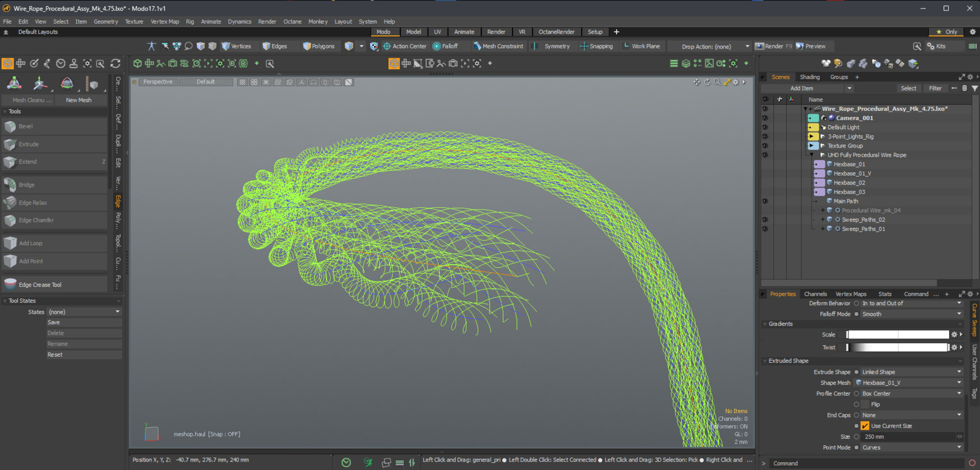Switch to the Shading tab

pyautogui.click(x=810, y=77)
